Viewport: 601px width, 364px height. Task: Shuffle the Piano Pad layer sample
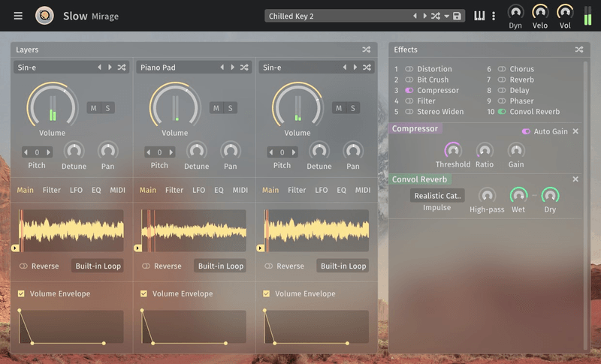[244, 67]
